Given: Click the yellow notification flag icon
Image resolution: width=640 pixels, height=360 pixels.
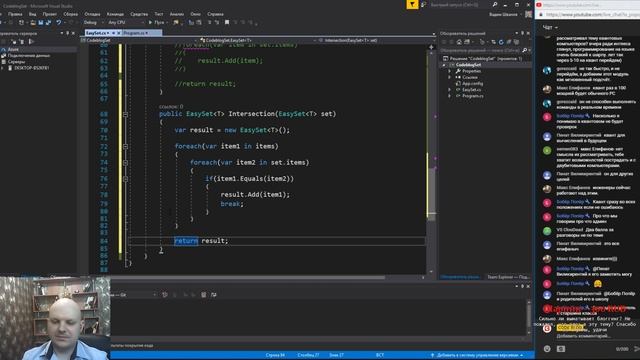Looking at the screenshot, I should coord(412,4).
